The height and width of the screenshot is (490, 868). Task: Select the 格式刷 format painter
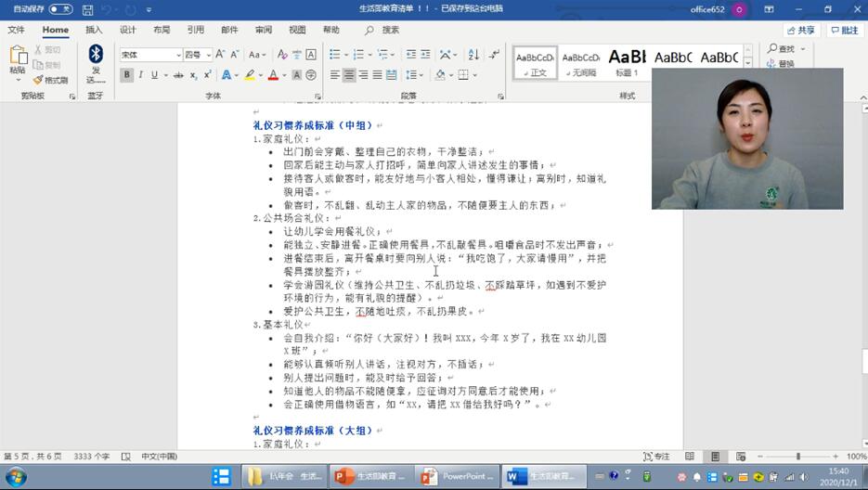coord(50,81)
